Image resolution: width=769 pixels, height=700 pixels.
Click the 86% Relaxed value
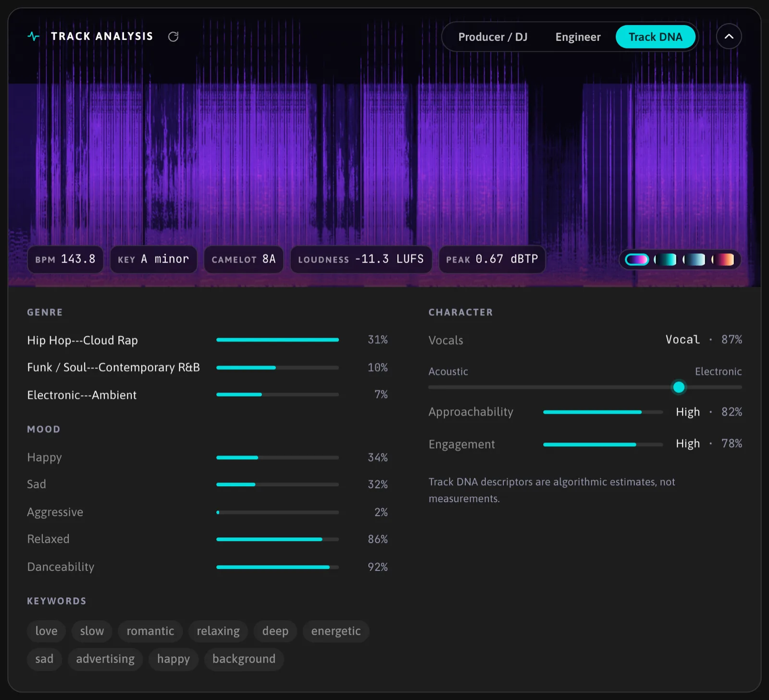(378, 539)
